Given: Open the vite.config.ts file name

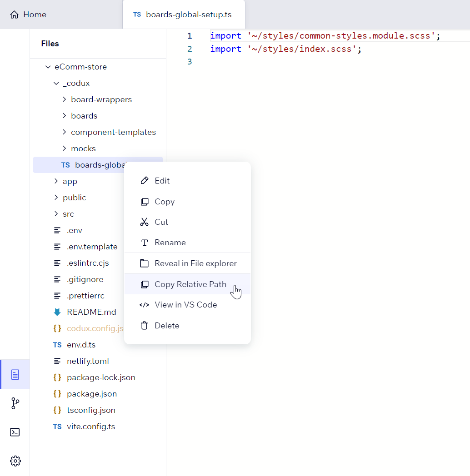Looking at the screenshot, I should (91, 426).
